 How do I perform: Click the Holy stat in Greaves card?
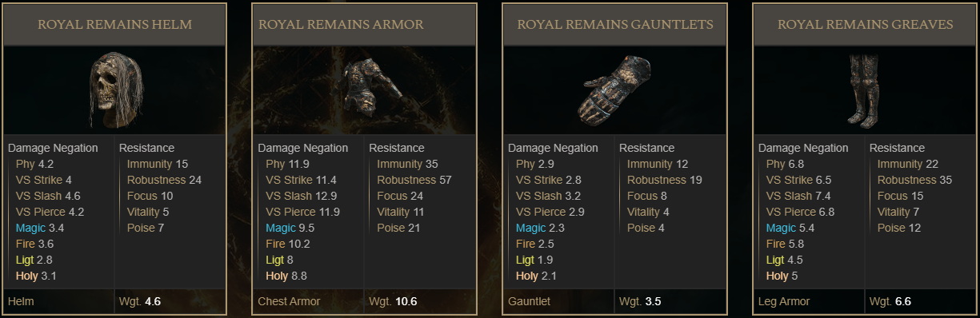(x=777, y=276)
